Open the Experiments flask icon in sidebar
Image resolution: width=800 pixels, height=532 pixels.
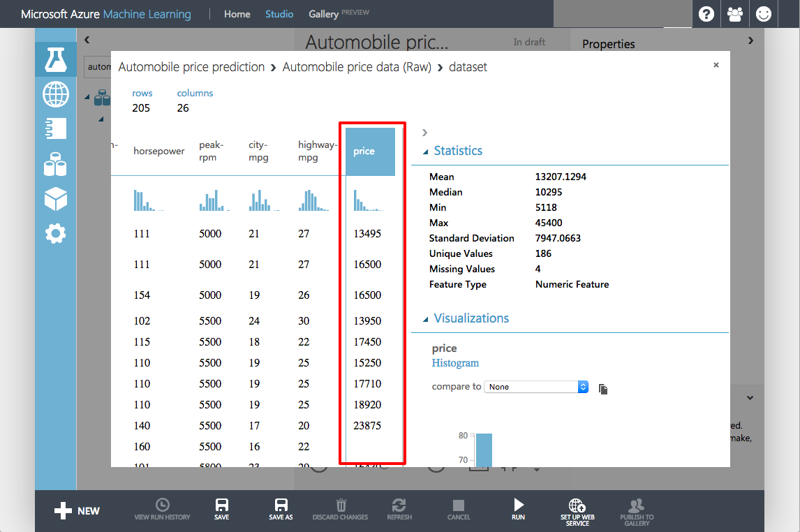(x=56, y=60)
